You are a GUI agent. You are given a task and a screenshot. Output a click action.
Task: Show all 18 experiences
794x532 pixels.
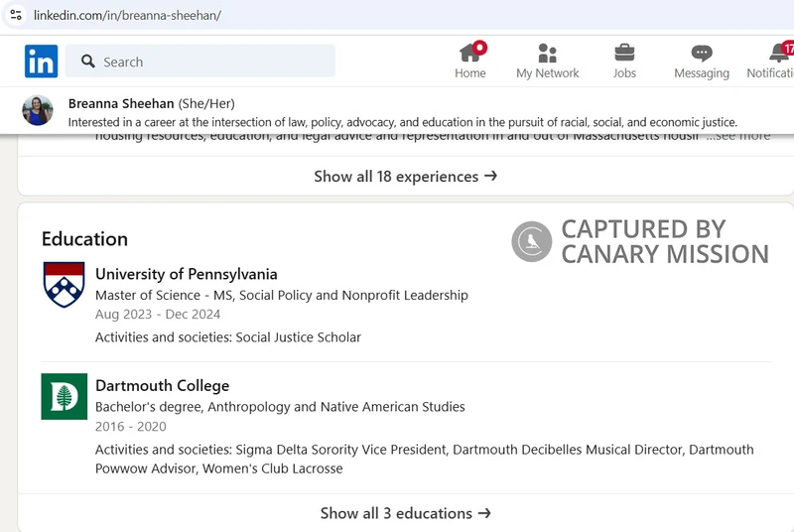tap(406, 176)
